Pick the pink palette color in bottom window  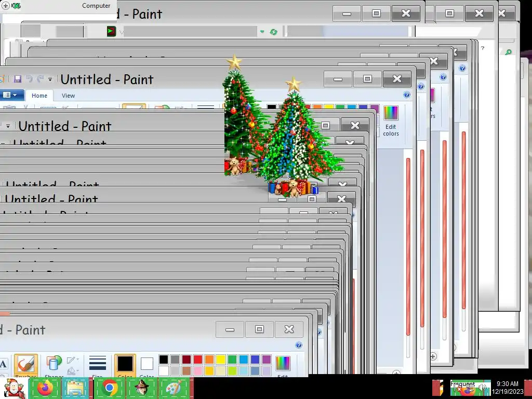[x=198, y=370]
